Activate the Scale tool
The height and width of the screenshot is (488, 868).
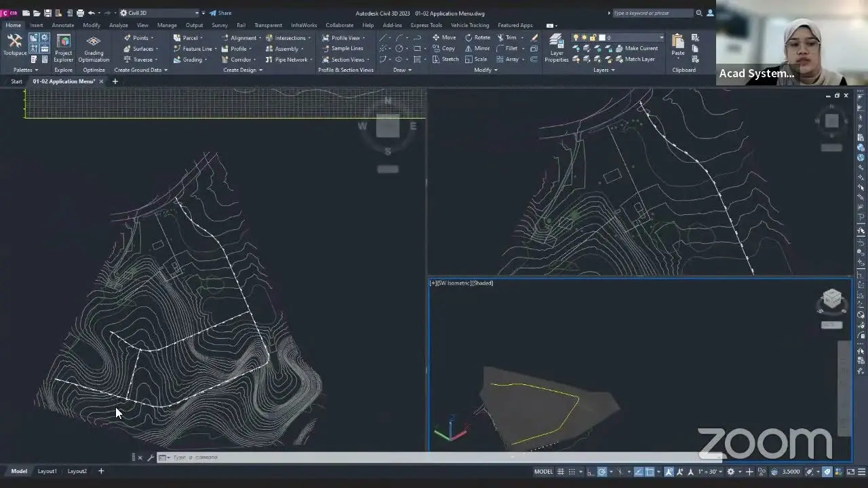[x=476, y=59]
